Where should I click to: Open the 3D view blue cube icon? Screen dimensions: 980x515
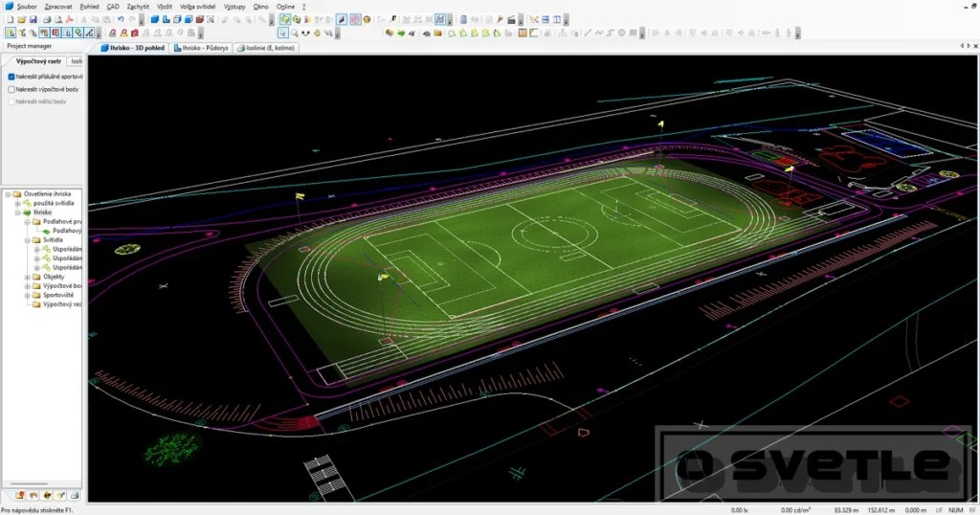pos(154,19)
